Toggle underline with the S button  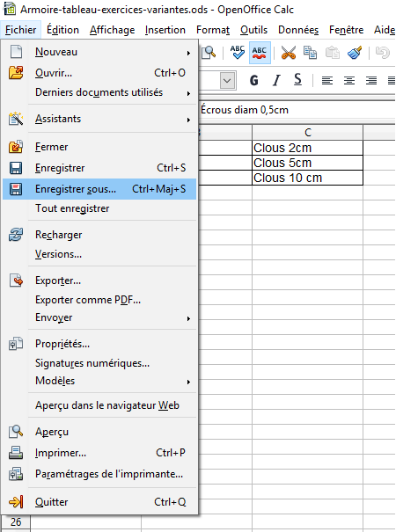297,80
